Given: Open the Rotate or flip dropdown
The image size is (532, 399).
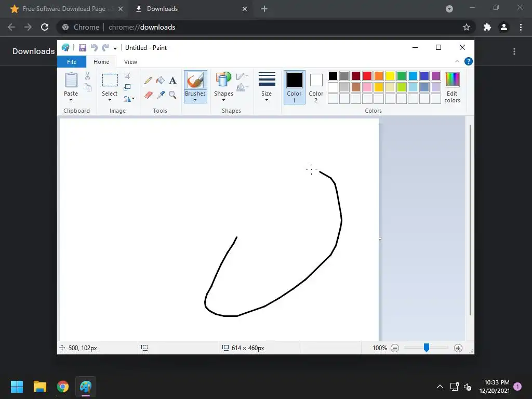Looking at the screenshot, I should (129, 99).
